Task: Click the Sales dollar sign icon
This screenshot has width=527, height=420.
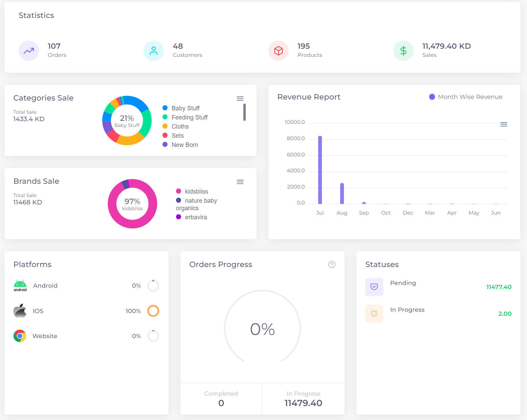Action: tap(403, 51)
